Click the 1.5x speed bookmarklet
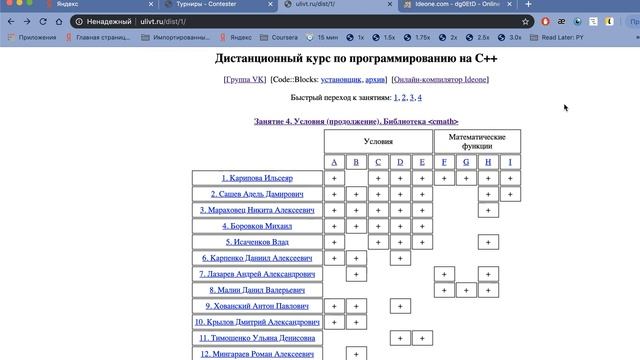This screenshot has width=640, height=360. 384,37
